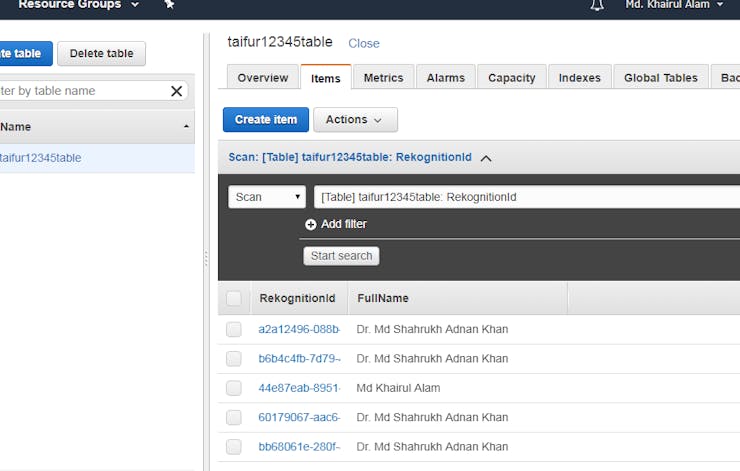Open the Resource Groups menu
The height and width of the screenshot is (471, 740).
tap(78, 5)
